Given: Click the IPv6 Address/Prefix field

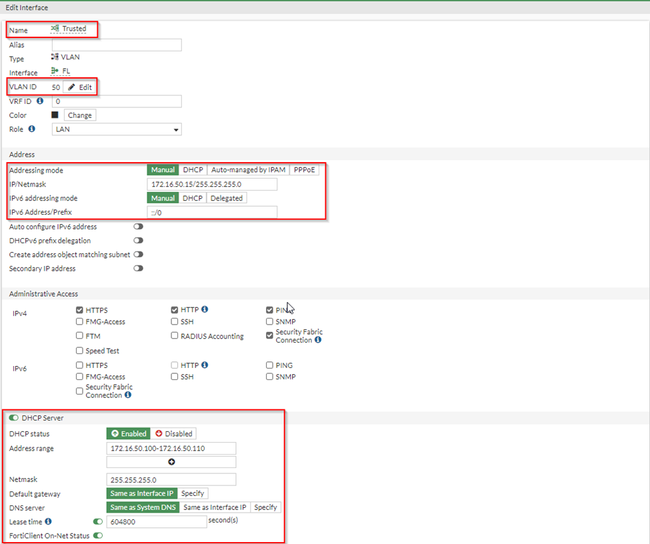Looking at the screenshot, I should click(212, 212).
